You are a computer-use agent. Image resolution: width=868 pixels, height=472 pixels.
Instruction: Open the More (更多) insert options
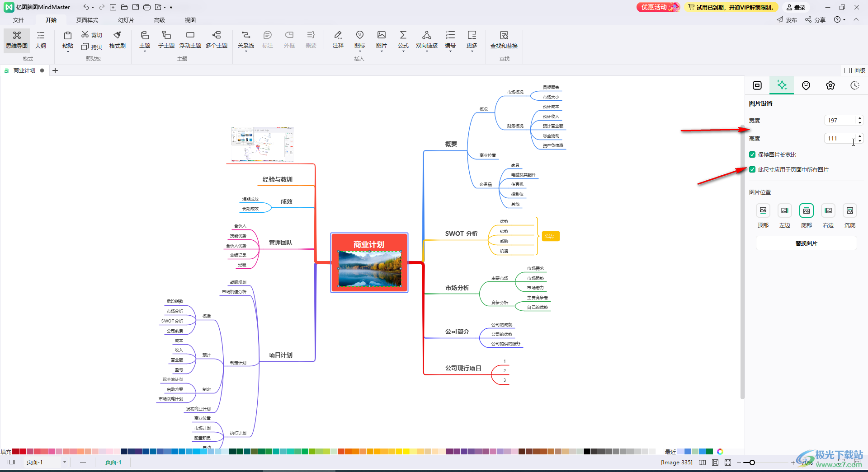472,39
